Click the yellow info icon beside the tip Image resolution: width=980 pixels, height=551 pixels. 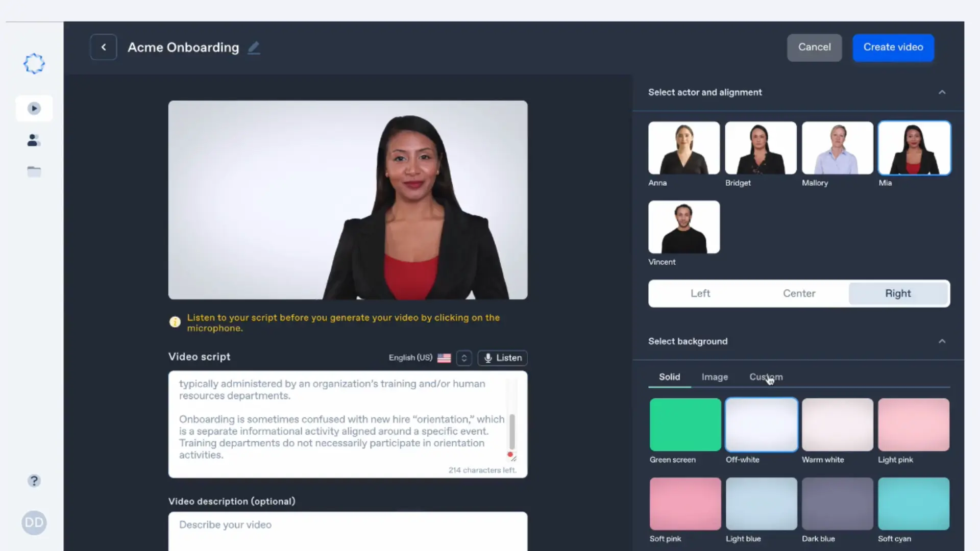click(175, 322)
